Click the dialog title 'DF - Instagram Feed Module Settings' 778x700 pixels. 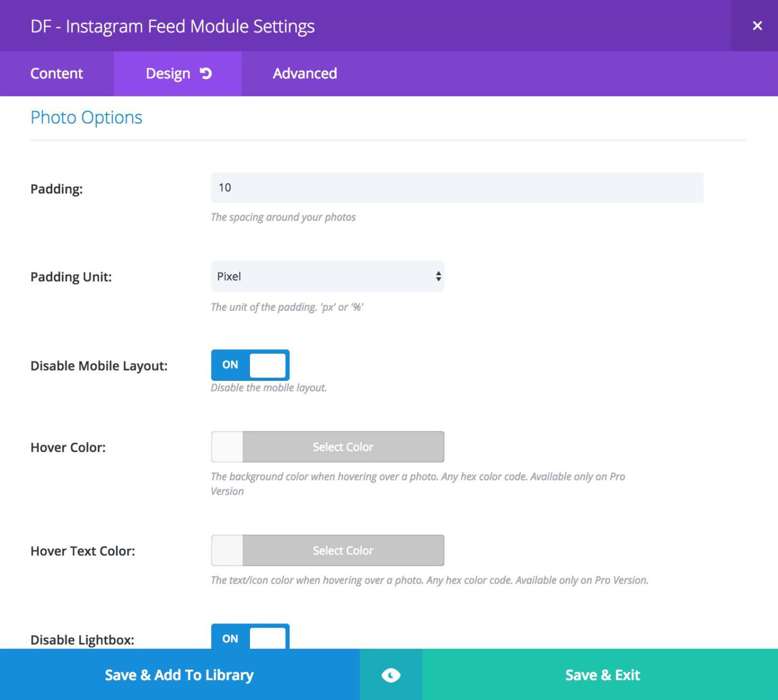click(172, 26)
